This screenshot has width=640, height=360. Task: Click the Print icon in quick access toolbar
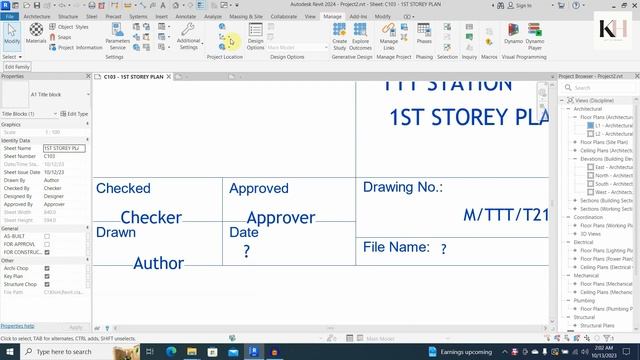tap(92, 5)
